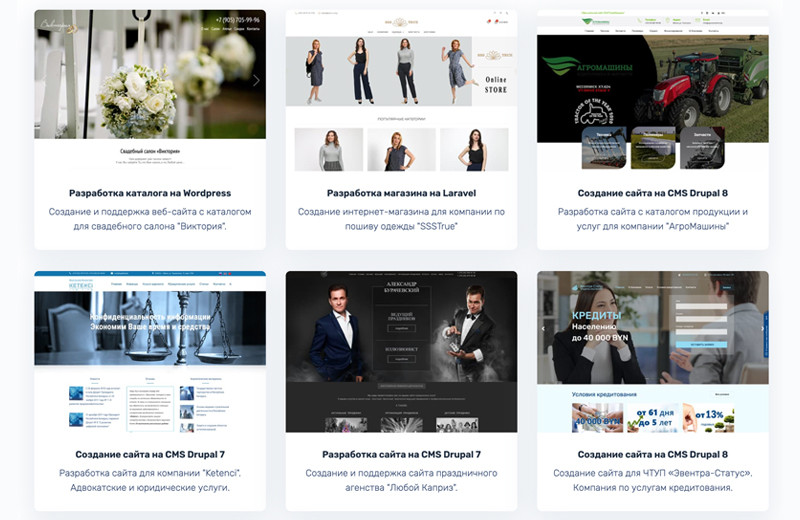The width and height of the screenshot is (800, 520).
Task: Click title Разработка сайта на CMS Drupal 7
Action: point(401,454)
